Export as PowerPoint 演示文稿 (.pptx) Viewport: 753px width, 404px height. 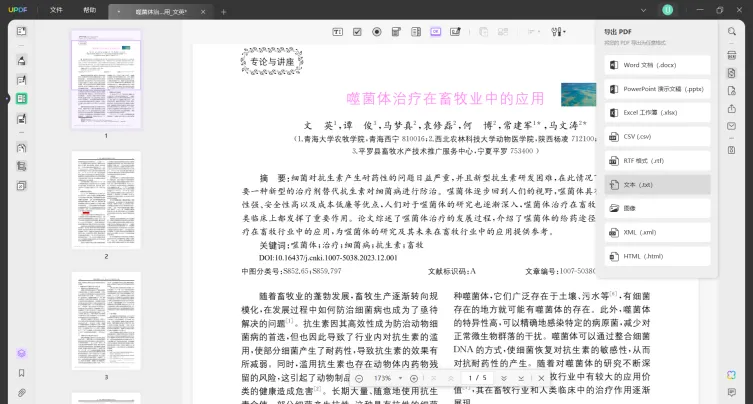(x=657, y=89)
